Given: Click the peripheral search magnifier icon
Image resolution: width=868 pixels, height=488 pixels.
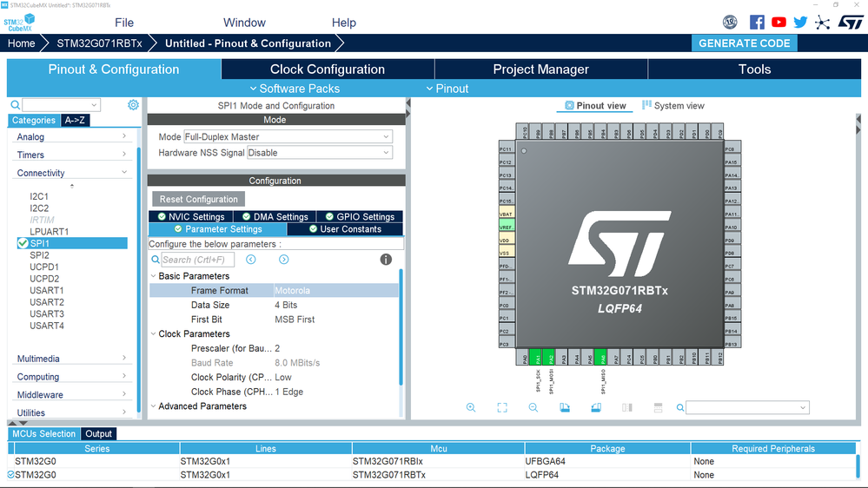Looking at the screenshot, I should (x=16, y=105).
